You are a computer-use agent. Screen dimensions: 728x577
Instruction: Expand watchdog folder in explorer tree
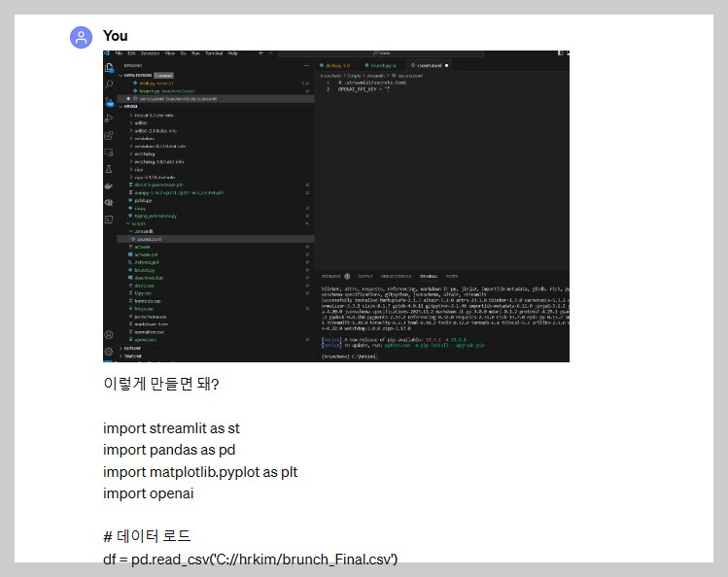click(145, 154)
